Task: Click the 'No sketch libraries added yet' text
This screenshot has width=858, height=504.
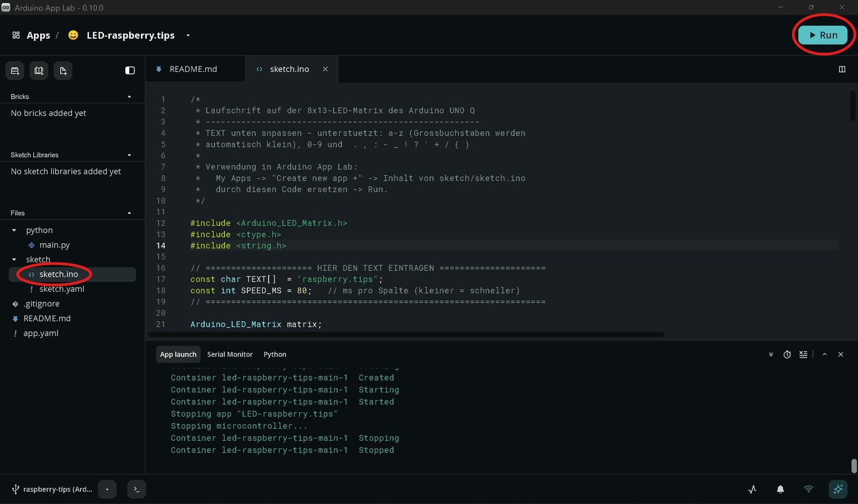Action: pos(66,172)
